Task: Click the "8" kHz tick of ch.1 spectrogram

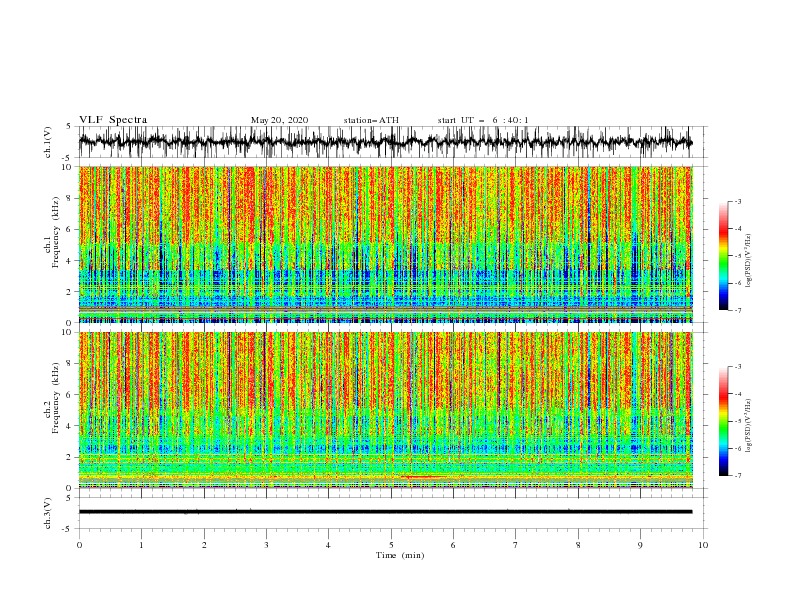Action: tap(70, 198)
